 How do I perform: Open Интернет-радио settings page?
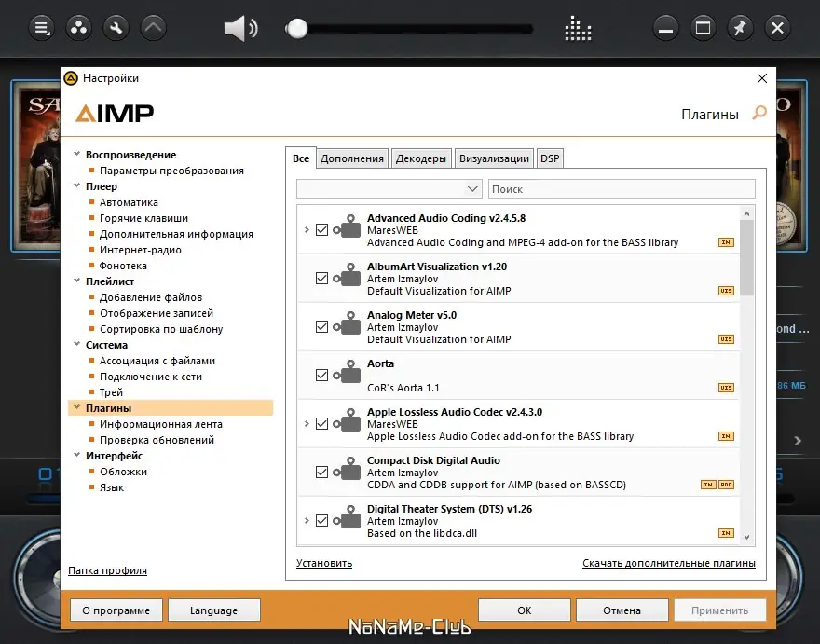[141, 250]
